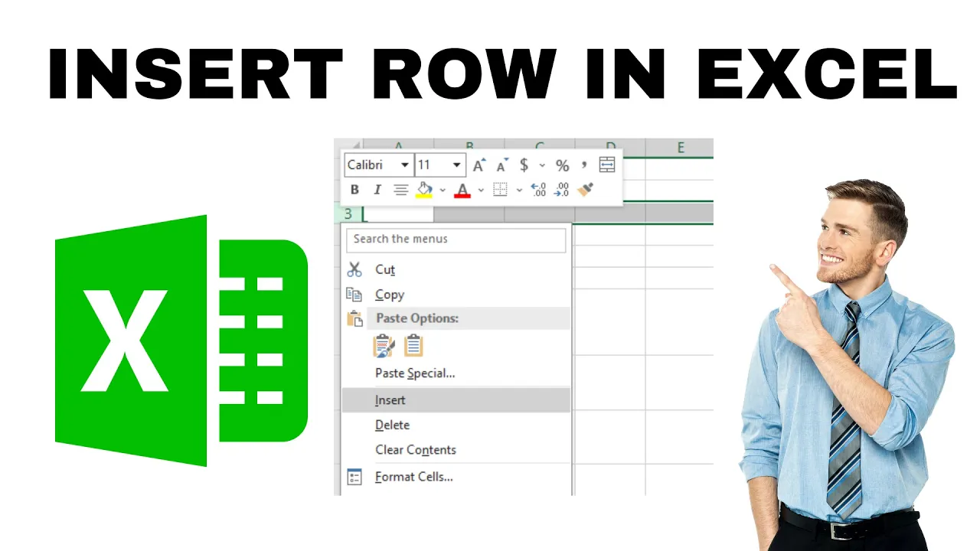Toggle italic formatting
The height and width of the screenshot is (551, 980).
click(377, 190)
